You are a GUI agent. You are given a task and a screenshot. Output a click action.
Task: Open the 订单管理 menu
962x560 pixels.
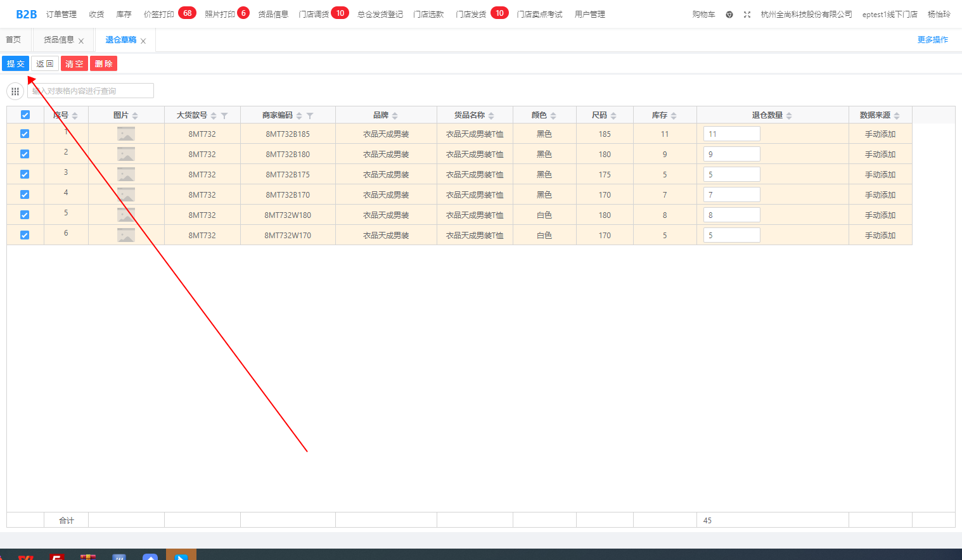(61, 15)
